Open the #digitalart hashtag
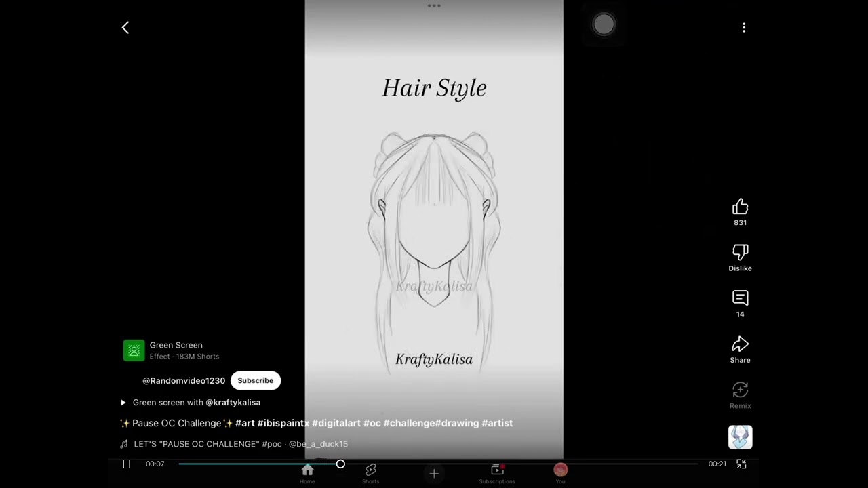Image resolution: width=868 pixels, height=488 pixels. point(336,423)
